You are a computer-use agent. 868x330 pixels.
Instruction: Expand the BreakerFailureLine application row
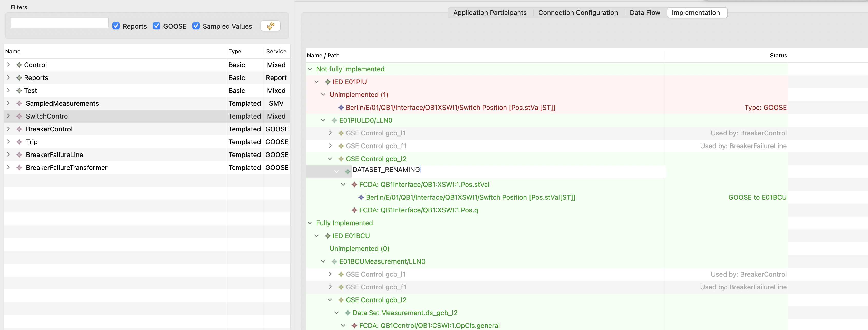point(9,154)
